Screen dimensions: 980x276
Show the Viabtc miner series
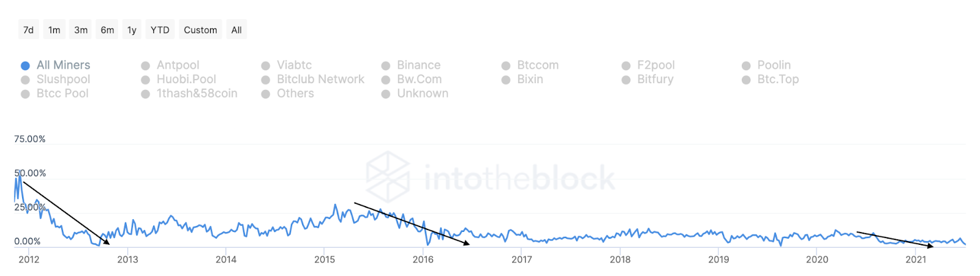pos(287,65)
